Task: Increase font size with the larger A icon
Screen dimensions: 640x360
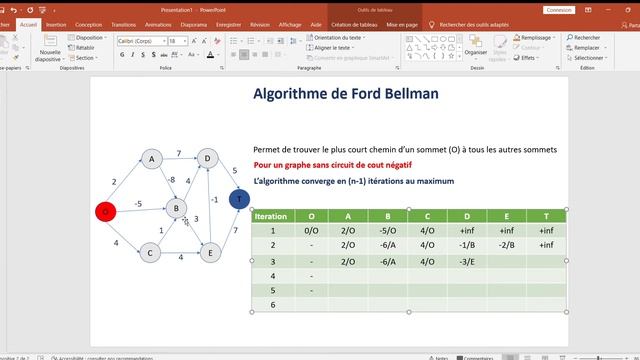Action: point(194,41)
